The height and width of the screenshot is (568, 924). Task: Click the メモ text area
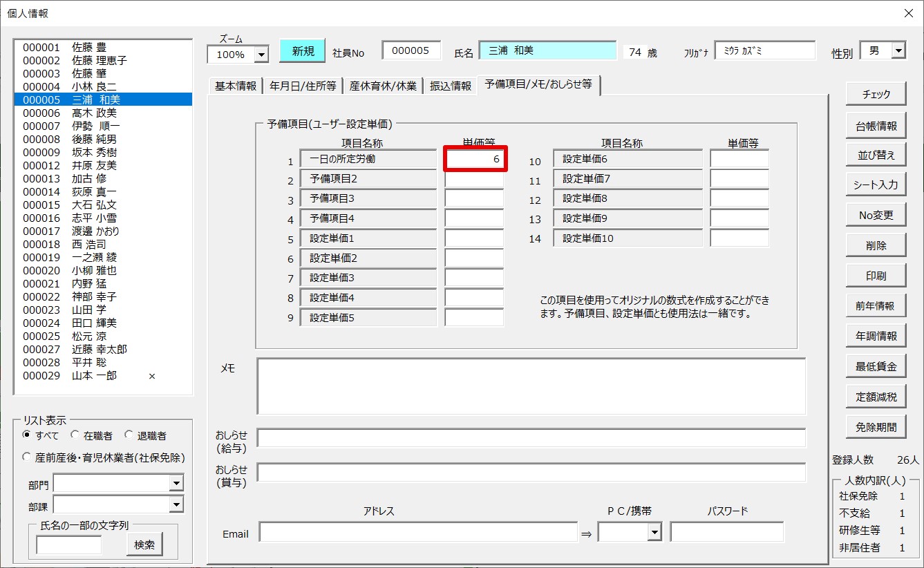(531, 386)
